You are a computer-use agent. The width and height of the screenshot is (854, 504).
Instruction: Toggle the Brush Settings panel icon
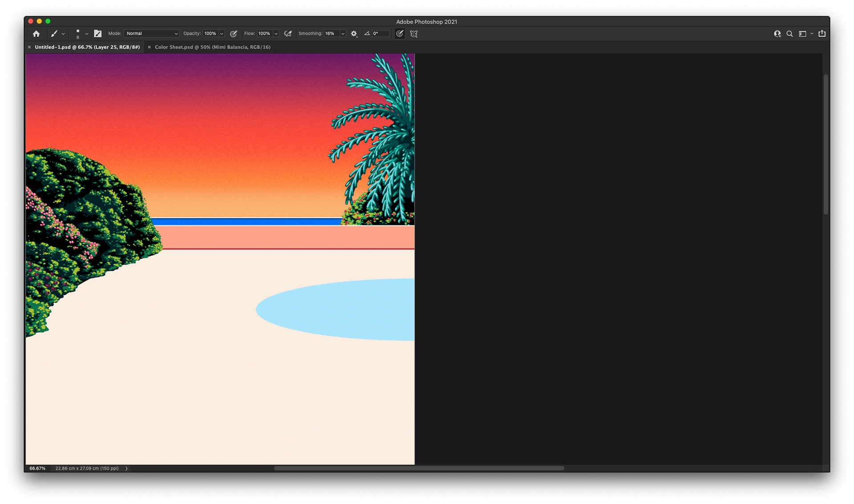[98, 34]
